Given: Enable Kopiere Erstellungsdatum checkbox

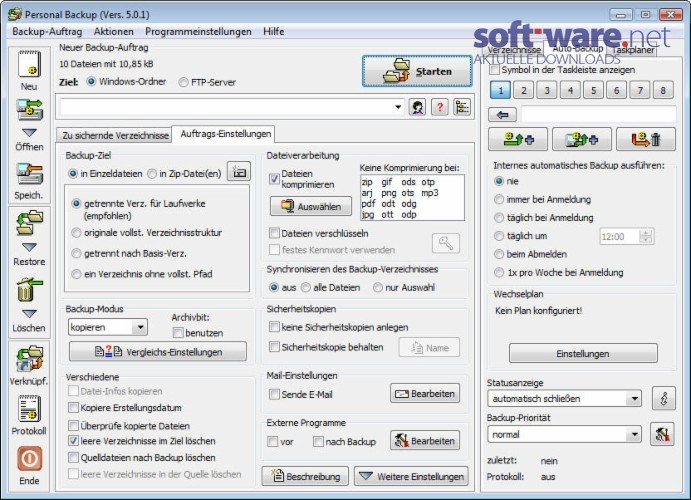Looking at the screenshot, I should pyautogui.click(x=74, y=407).
